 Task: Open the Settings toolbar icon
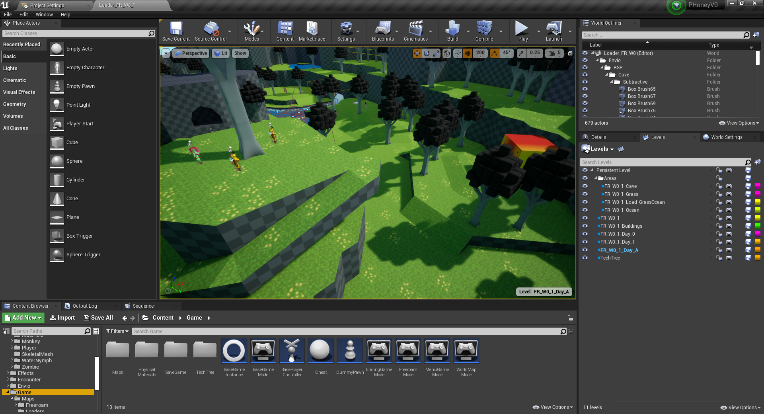pos(346,28)
